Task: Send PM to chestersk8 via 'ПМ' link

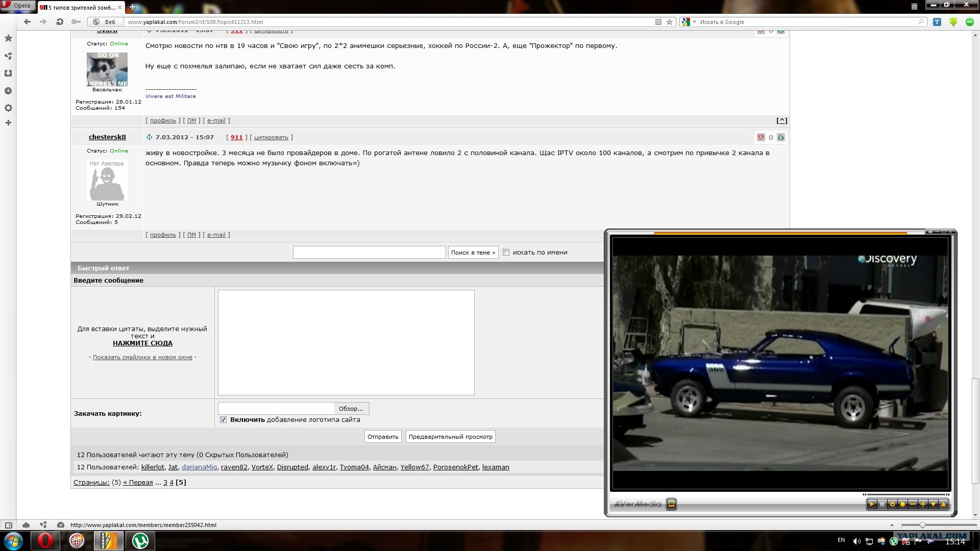Action: (x=191, y=235)
